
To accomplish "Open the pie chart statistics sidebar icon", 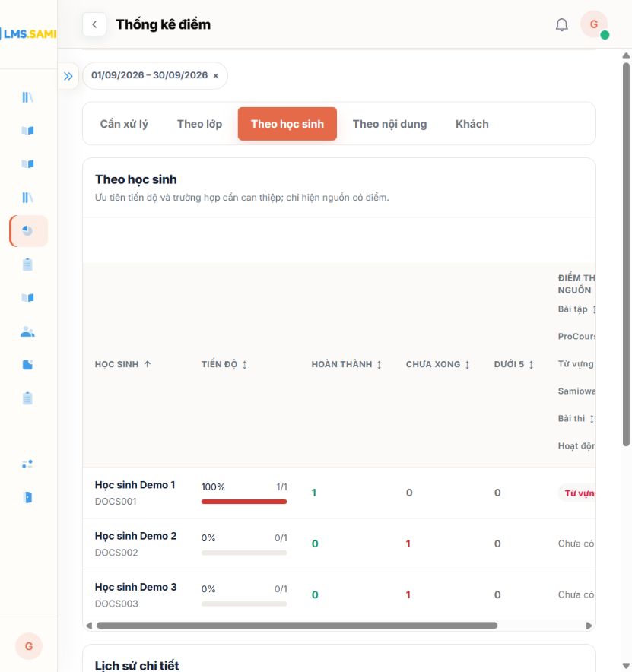I will (x=27, y=231).
